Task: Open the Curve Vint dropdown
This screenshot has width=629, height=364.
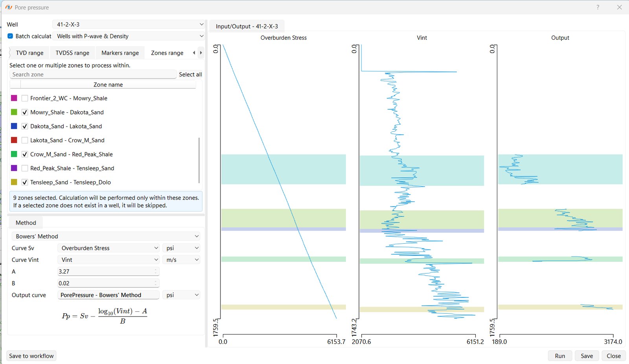Action: pyautogui.click(x=109, y=260)
